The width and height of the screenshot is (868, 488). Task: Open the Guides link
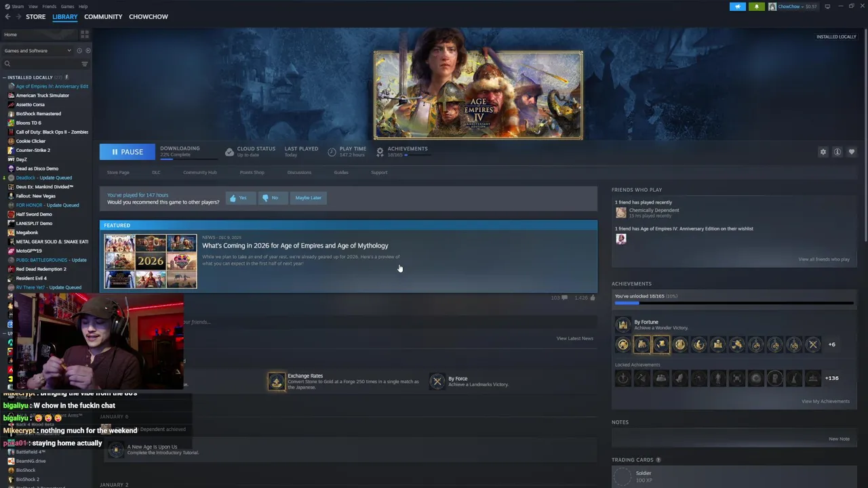coord(341,172)
